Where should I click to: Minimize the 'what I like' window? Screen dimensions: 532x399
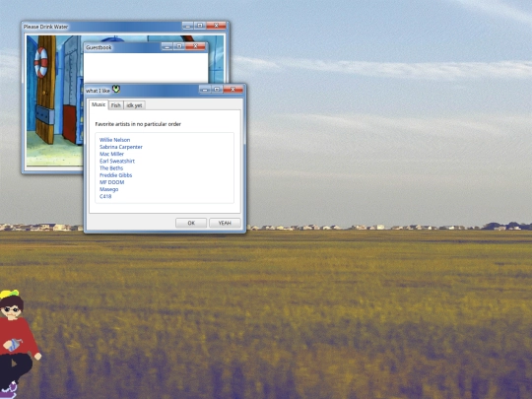[x=205, y=90]
